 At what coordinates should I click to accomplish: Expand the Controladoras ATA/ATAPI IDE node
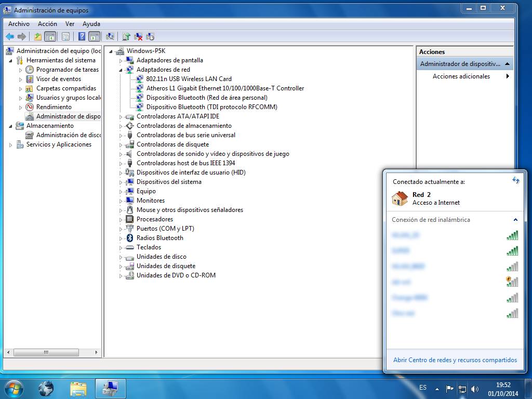[x=121, y=116]
